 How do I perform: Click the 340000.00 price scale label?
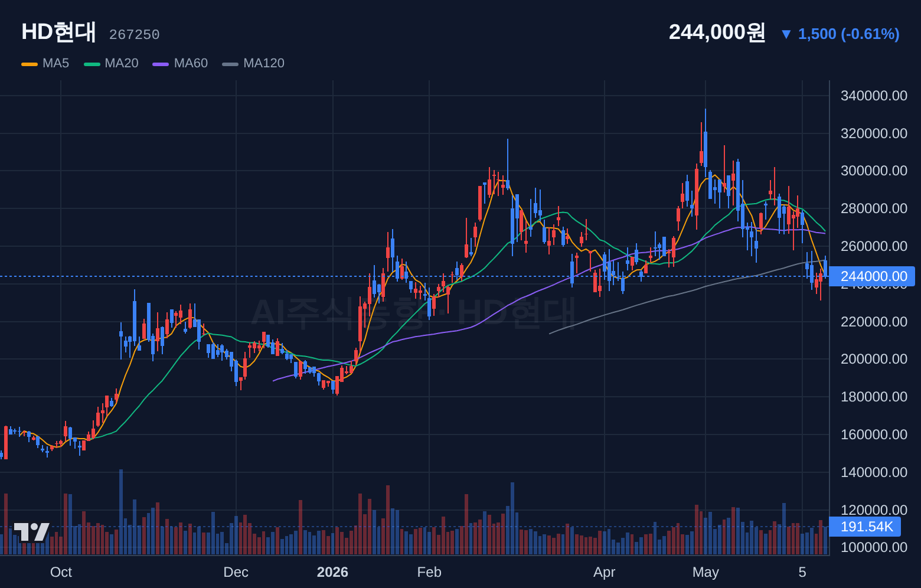[874, 96]
